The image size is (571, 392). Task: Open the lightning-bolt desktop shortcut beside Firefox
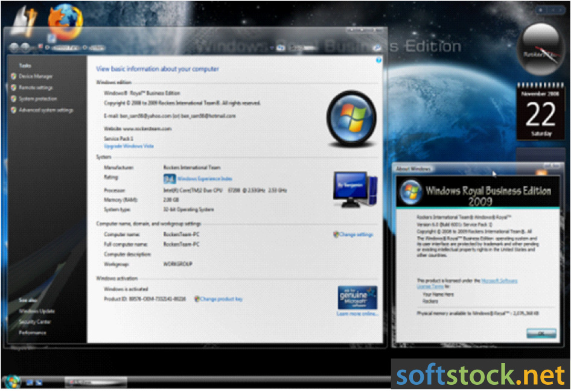point(24,21)
